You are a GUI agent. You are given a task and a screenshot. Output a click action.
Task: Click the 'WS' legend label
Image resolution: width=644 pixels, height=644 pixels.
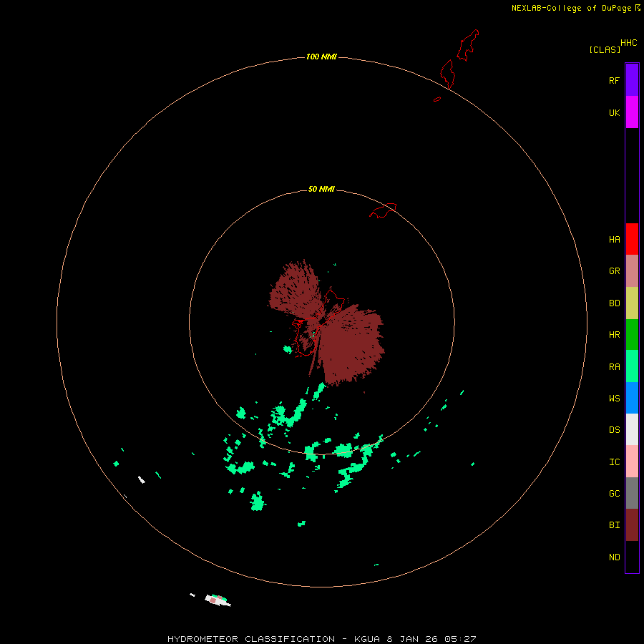(x=614, y=399)
